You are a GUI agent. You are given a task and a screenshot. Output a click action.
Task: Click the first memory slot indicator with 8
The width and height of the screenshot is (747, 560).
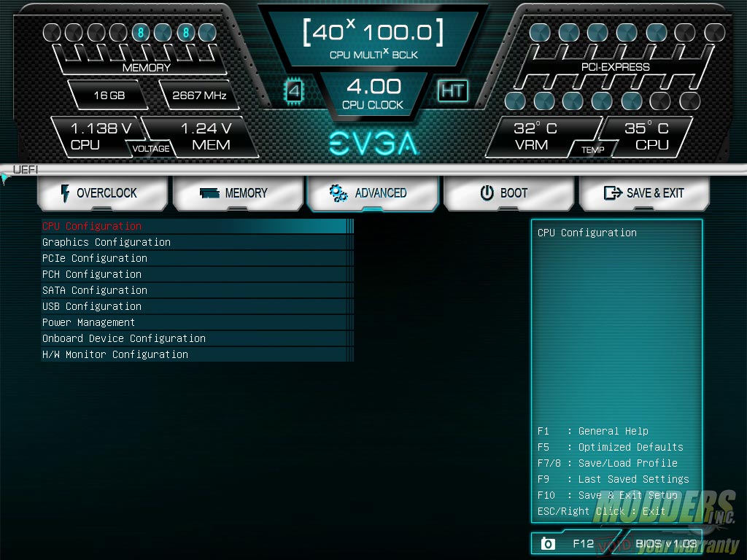click(x=141, y=32)
